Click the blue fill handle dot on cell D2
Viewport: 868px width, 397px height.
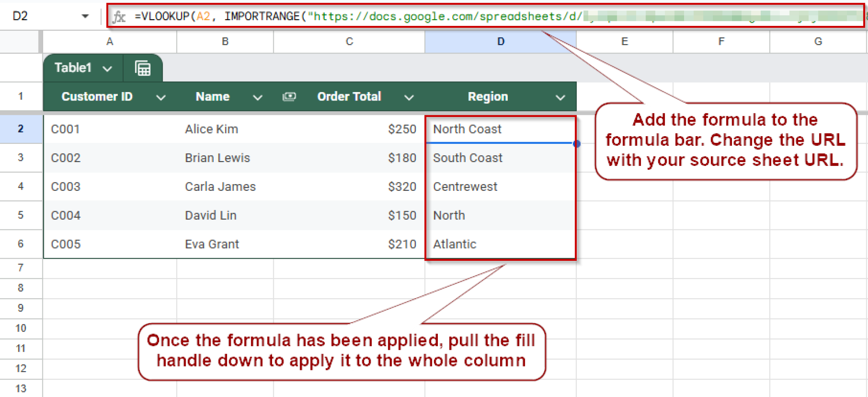pyautogui.click(x=576, y=144)
